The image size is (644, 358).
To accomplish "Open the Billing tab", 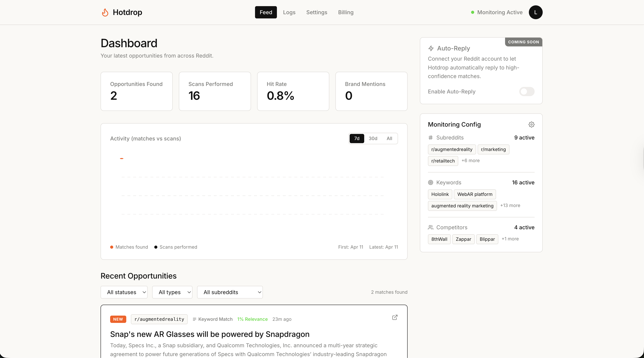I will pyautogui.click(x=345, y=12).
